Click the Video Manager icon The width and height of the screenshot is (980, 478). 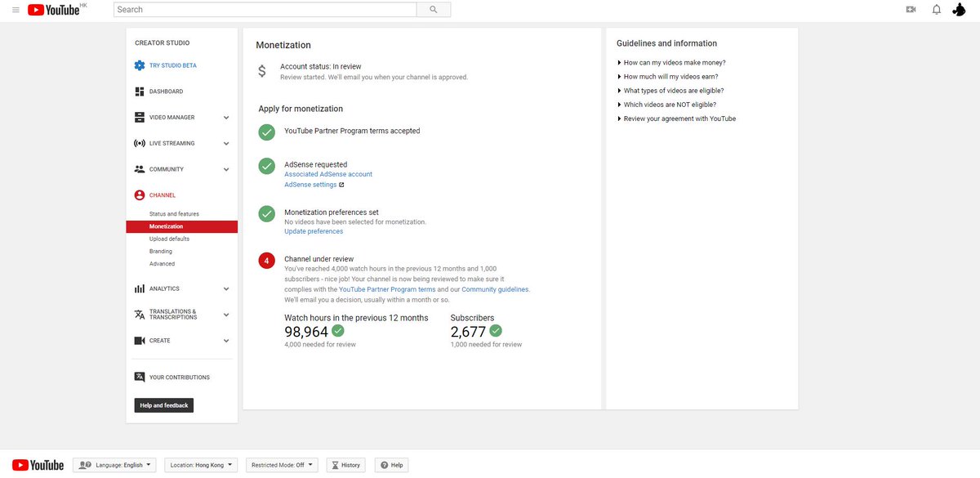click(140, 118)
